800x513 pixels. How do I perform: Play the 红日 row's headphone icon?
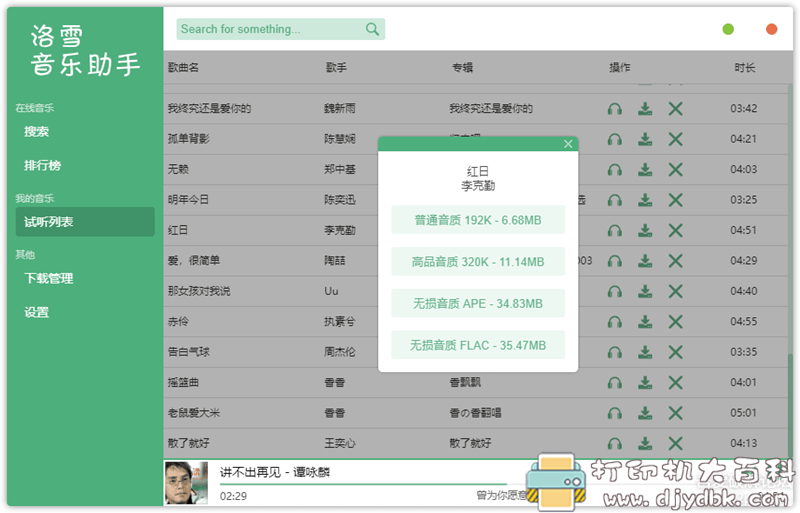click(615, 231)
